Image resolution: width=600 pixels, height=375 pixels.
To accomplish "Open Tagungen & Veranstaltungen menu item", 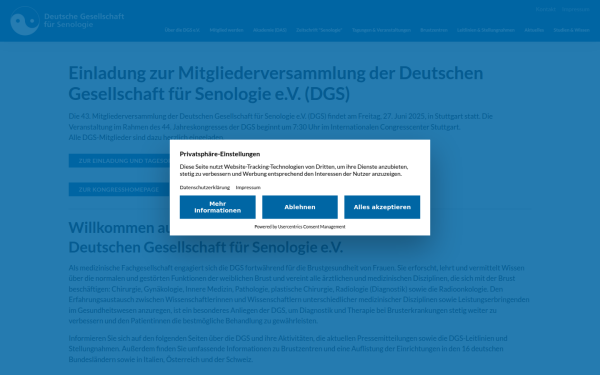I will (381, 30).
